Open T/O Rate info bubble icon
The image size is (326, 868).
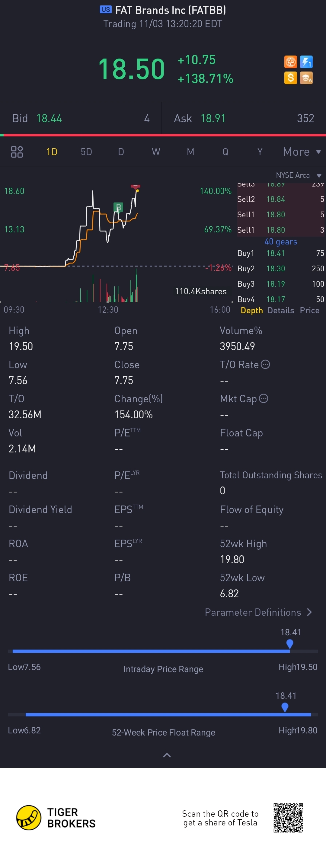tap(265, 364)
